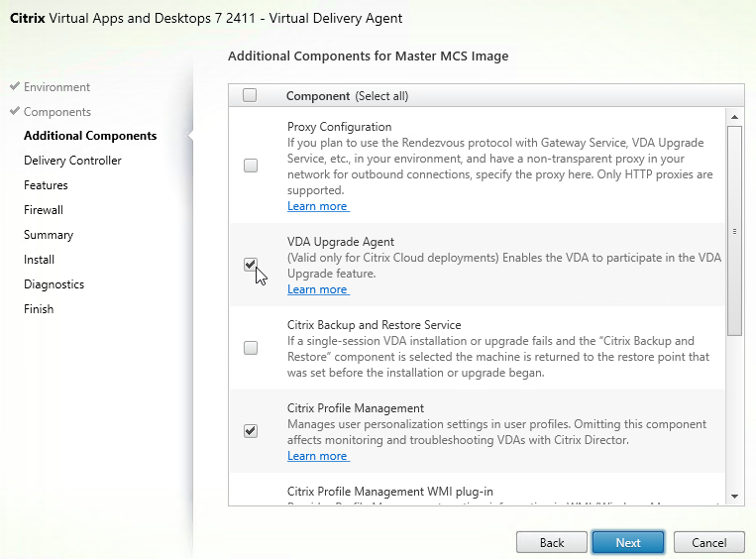Image resolution: width=756 pixels, height=559 pixels.
Task: Go to the Components step
Action: point(57,111)
